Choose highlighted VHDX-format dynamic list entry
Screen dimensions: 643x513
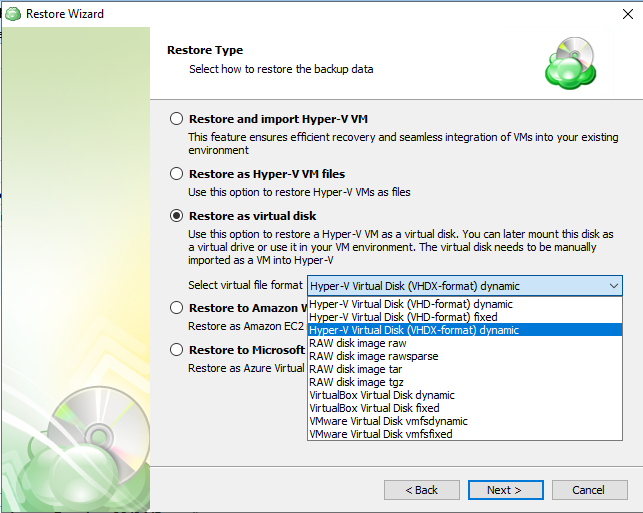(x=414, y=330)
